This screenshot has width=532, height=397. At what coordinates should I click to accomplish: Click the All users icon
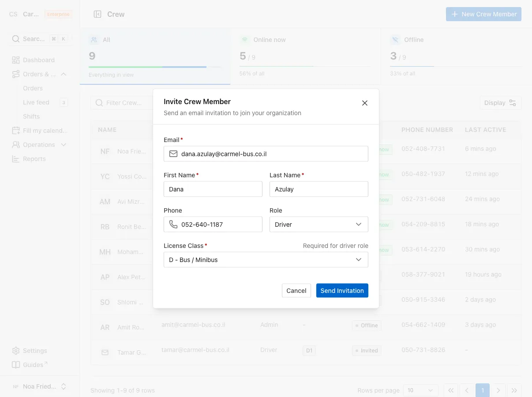tap(94, 40)
